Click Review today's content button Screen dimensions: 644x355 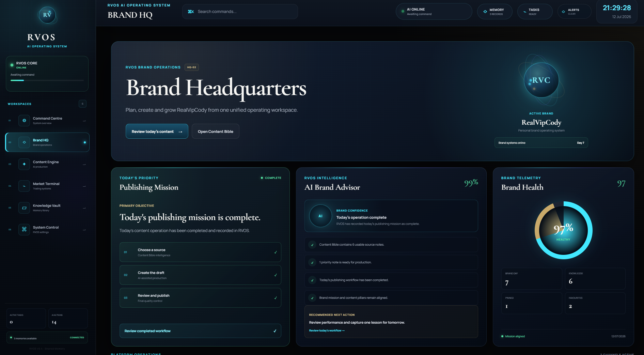click(x=157, y=131)
